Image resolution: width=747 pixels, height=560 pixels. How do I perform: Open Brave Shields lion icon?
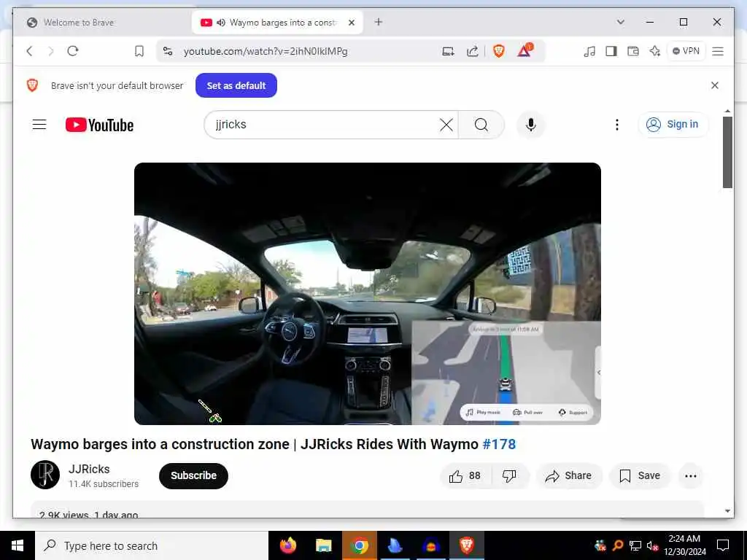coord(499,51)
